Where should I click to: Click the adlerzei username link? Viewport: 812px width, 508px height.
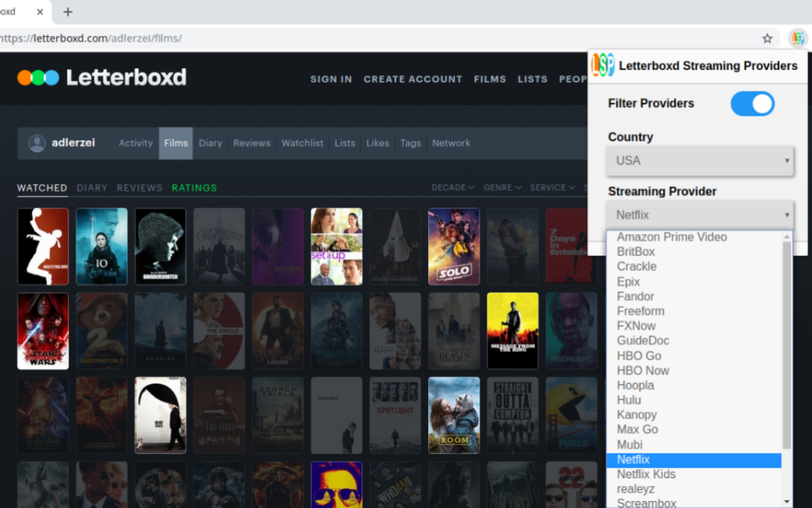[x=74, y=143]
